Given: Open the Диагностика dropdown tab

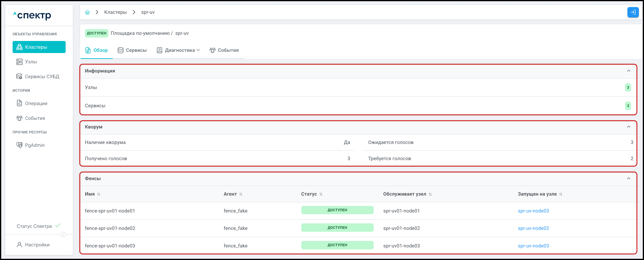Looking at the screenshot, I should (180, 50).
